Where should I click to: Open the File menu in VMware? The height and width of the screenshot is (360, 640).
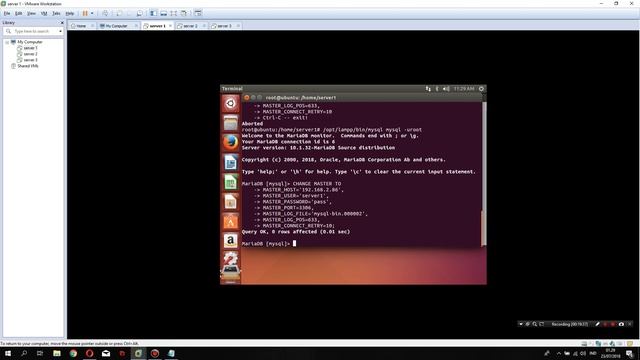click(x=7, y=13)
